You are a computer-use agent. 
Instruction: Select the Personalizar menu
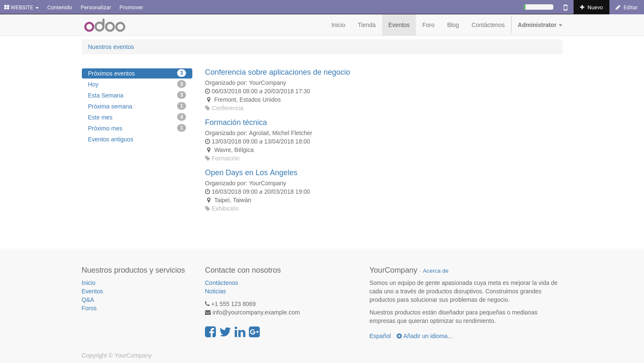95,7
